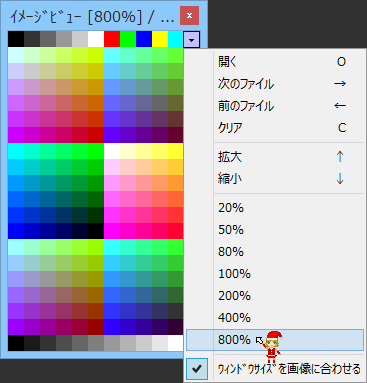Image resolution: width=367 pixels, height=383 pixels.
Task: Set zoom to 80%
Action: tap(275, 252)
